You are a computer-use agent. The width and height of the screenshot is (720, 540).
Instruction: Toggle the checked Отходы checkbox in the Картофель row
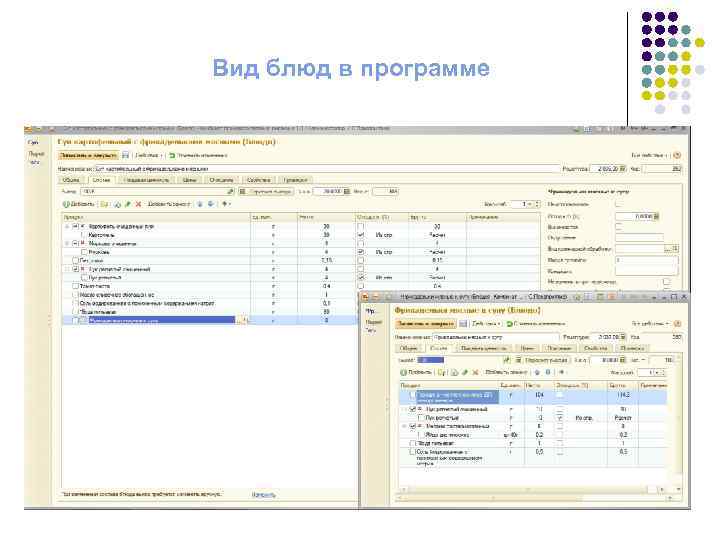(360, 235)
